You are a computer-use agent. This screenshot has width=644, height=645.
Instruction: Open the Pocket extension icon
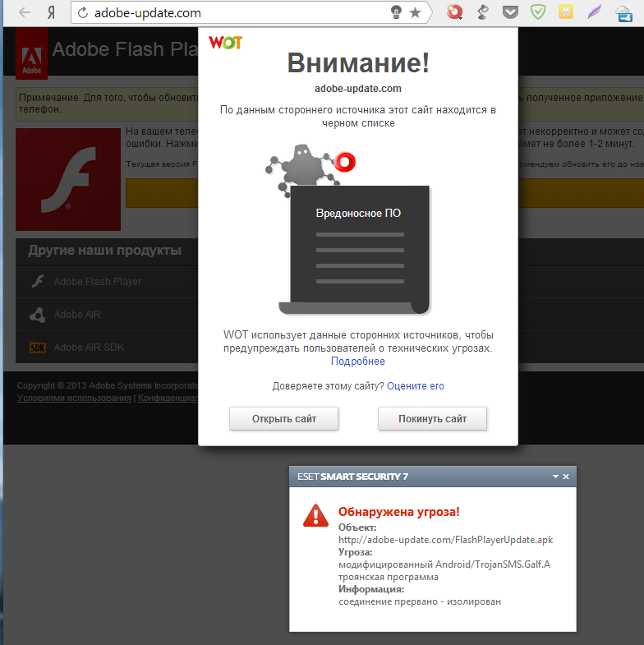pos(510,12)
